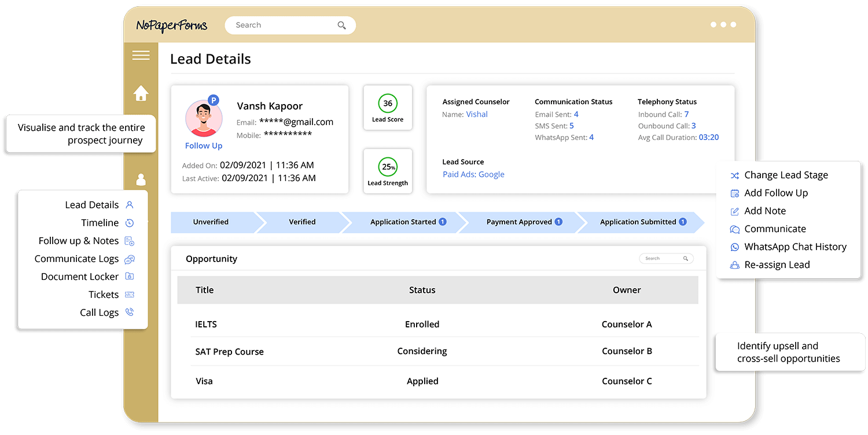868x435 pixels.
Task: Click the Tickets icon in menu
Action: point(130,294)
